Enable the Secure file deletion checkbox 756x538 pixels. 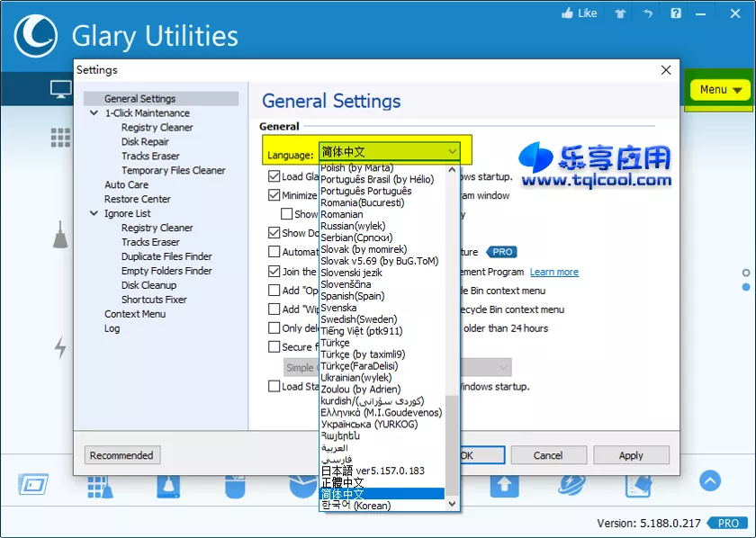point(275,347)
